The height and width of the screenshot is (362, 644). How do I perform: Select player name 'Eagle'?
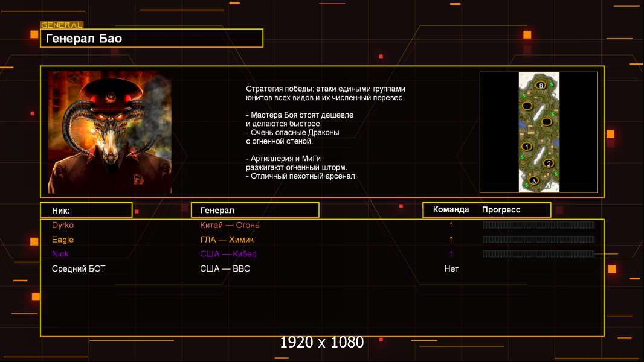[x=63, y=240]
